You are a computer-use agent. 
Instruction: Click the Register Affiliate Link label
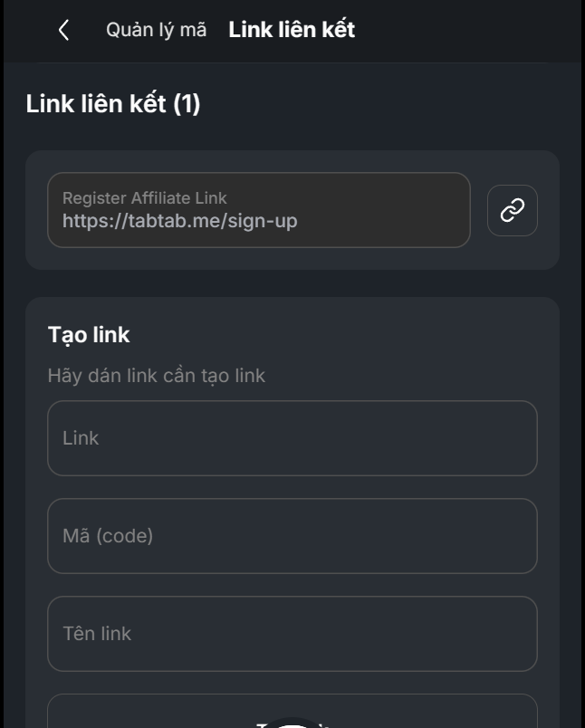[x=145, y=197]
